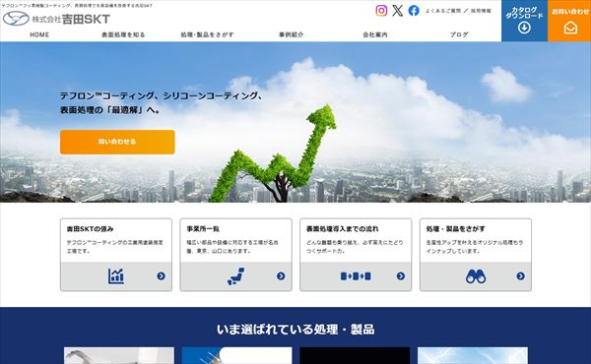Image resolution: width=591 pixels, height=364 pixels.
Task: Click the hero headline テフロン™コーティング text
Action: tap(162, 96)
